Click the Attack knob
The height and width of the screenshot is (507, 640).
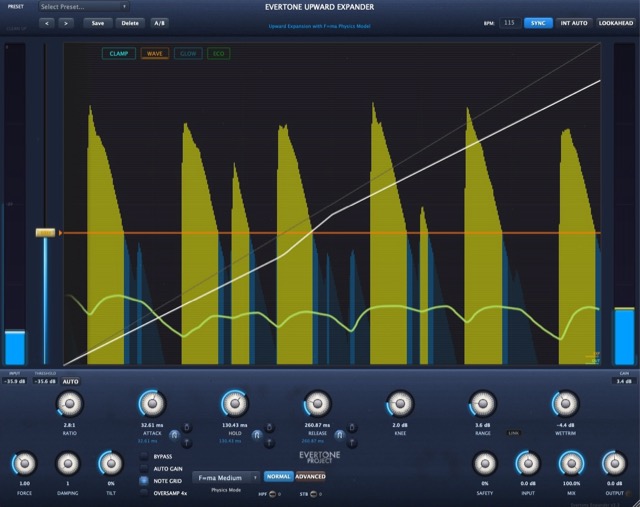150,403
